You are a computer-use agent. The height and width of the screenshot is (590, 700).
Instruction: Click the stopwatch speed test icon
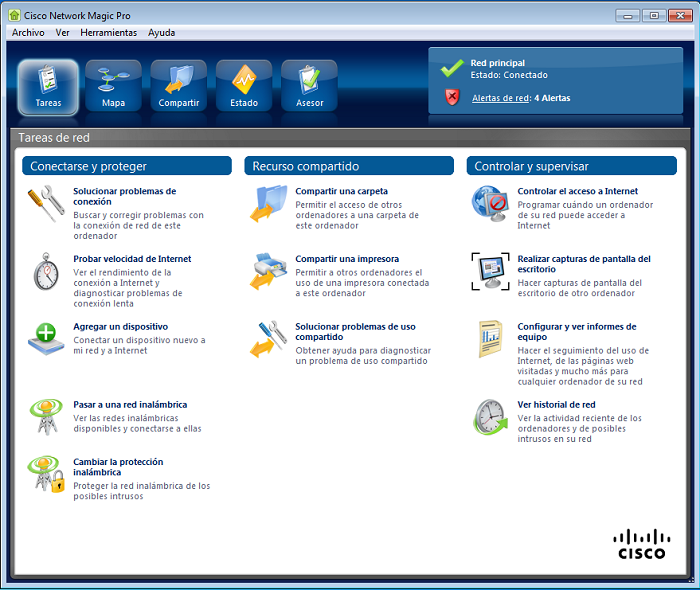(46, 271)
